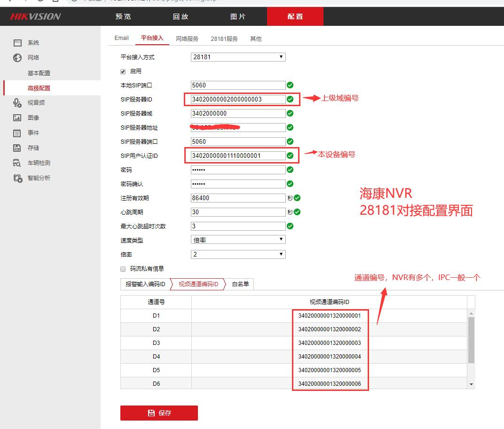Viewport: 504px width, 429px height.
Task: Switch to the 回放 (Playback) tab
Action: pyautogui.click(x=181, y=16)
